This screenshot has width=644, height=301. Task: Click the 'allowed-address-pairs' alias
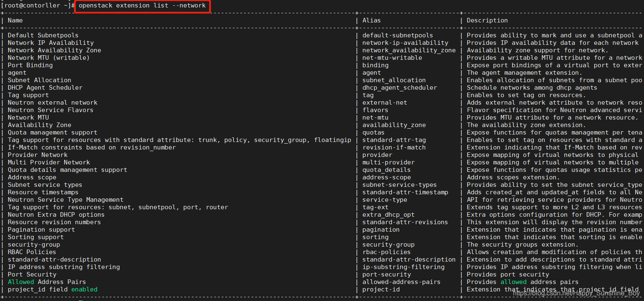tap(401, 282)
